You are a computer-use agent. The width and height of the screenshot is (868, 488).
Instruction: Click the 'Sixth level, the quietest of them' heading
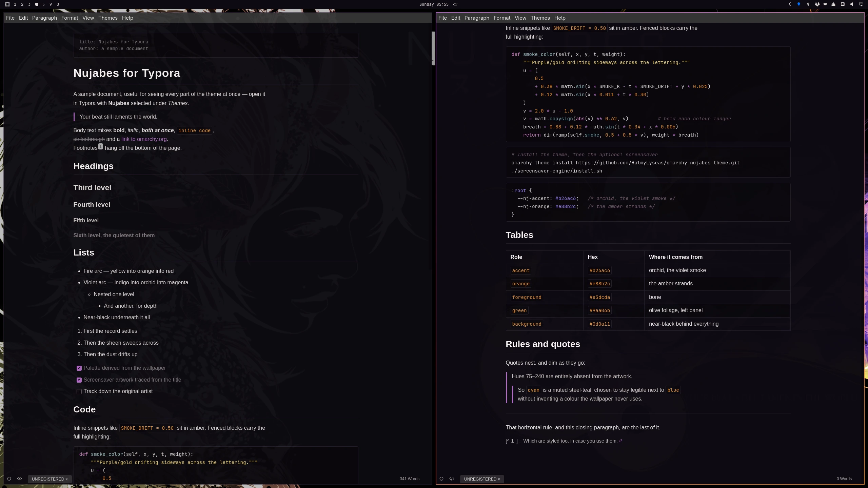[x=114, y=236]
